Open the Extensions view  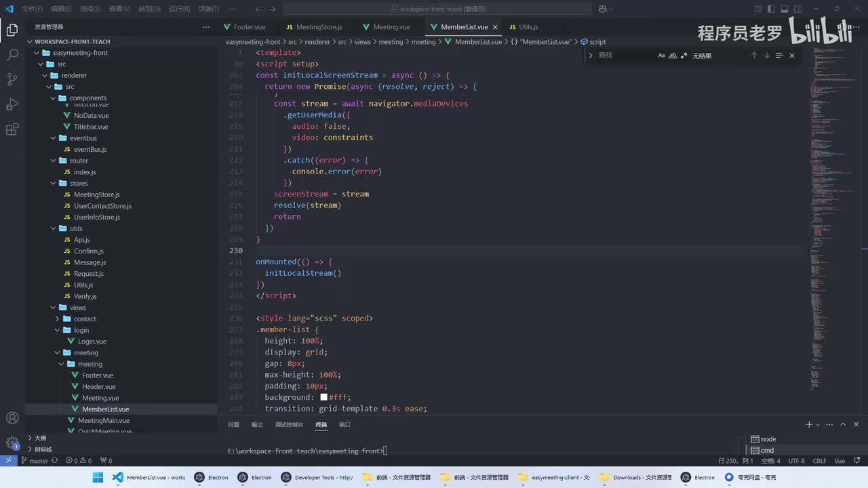tap(12, 129)
